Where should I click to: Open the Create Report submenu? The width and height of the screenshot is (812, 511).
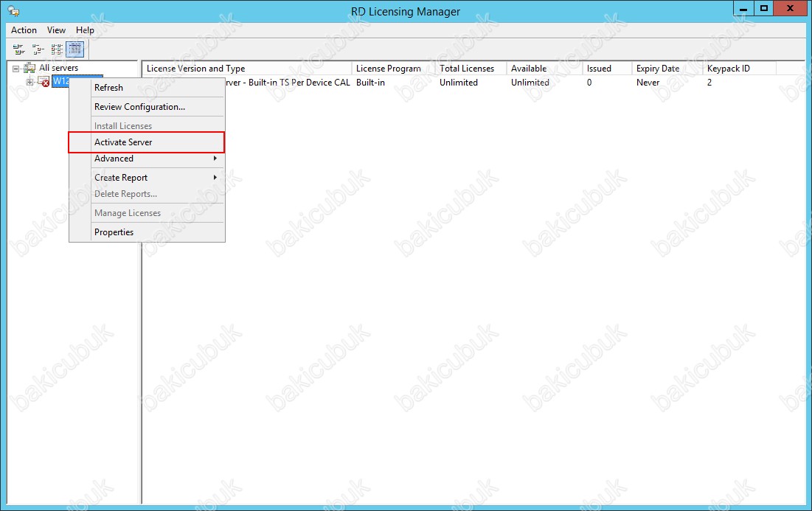147,178
